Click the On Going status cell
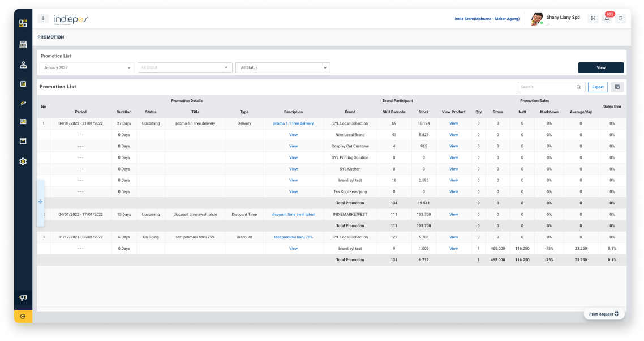Screen dimensions: 644x341 pyautogui.click(x=151, y=237)
